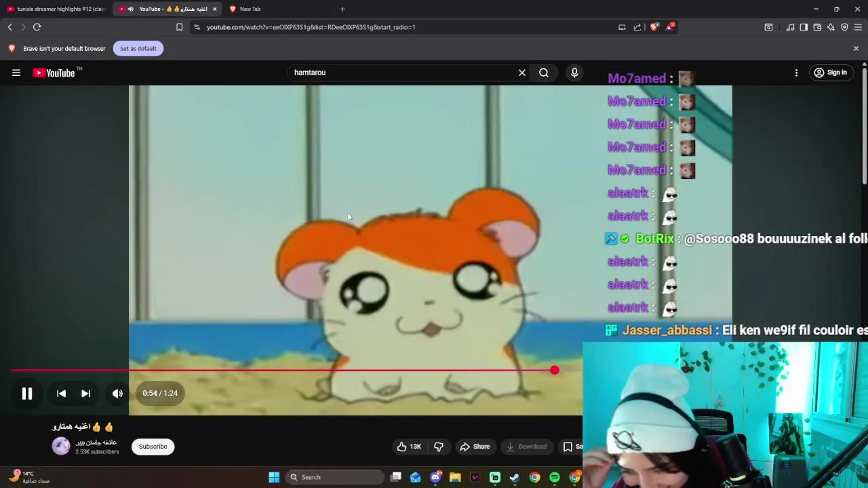Toggle the 0:54 / 1:24 time display
Image resolution: width=868 pixels, height=488 pixels.
click(160, 393)
